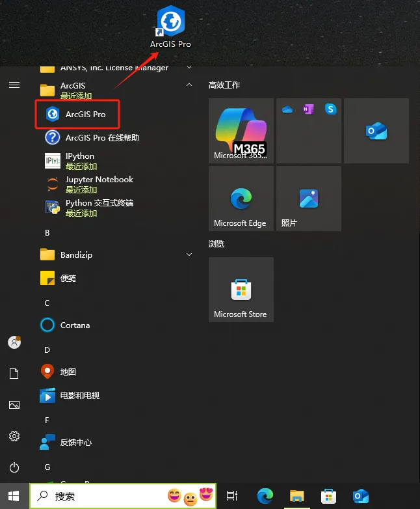Open the 照片 photos tile
The width and height of the screenshot is (420, 509).
pos(308,199)
